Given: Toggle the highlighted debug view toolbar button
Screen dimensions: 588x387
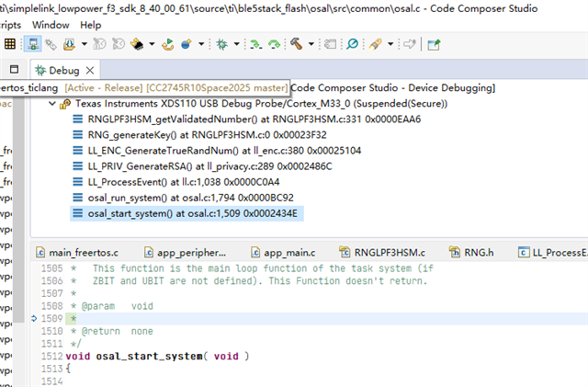Looking at the screenshot, I should 33,44.
